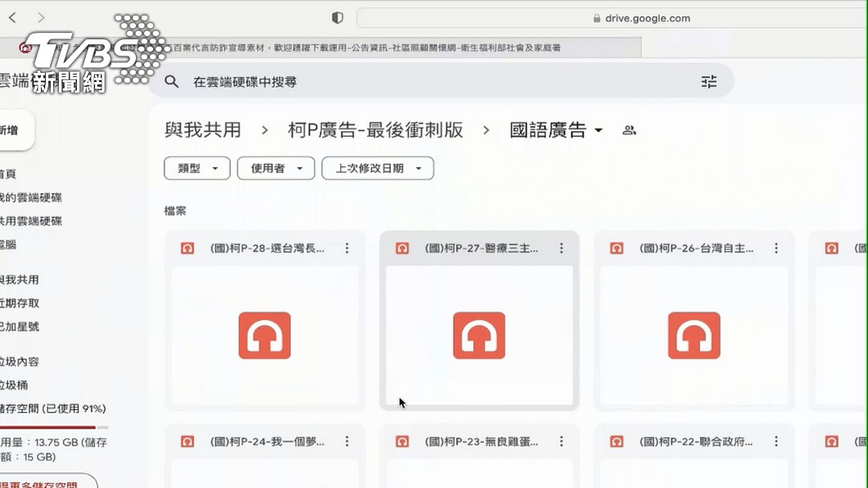The height and width of the screenshot is (488, 868).
Task: Open more options for (國)柯P-23 file
Action: pyautogui.click(x=561, y=441)
